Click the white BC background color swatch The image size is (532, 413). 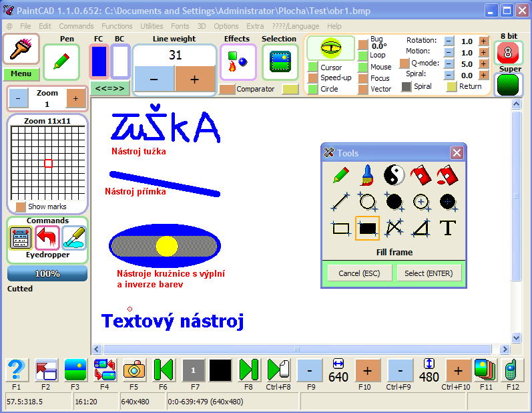tap(120, 61)
